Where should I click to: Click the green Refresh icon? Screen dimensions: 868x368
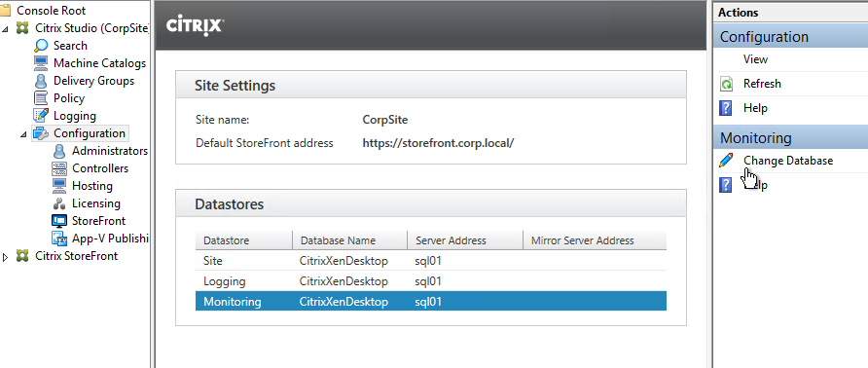[726, 85]
